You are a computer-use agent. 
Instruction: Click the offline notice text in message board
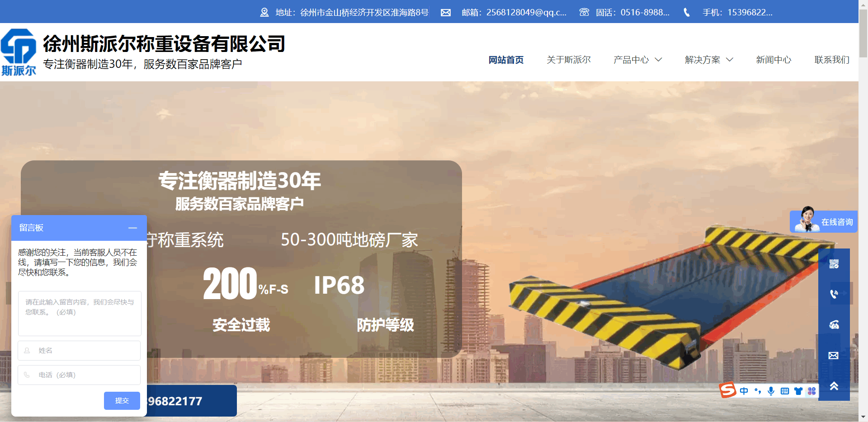(x=78, y=263)
